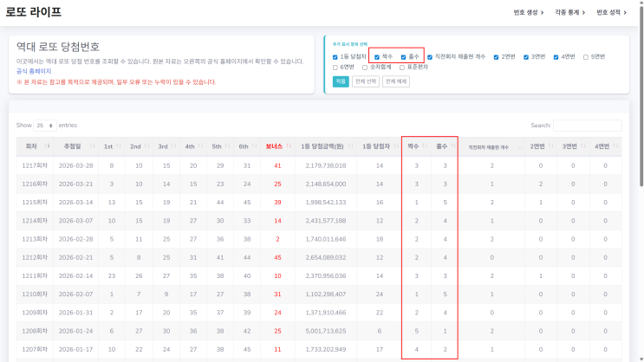Sort by 1등 당첨자 column header arrows
644x362 pixels.
tap(396, 146)
